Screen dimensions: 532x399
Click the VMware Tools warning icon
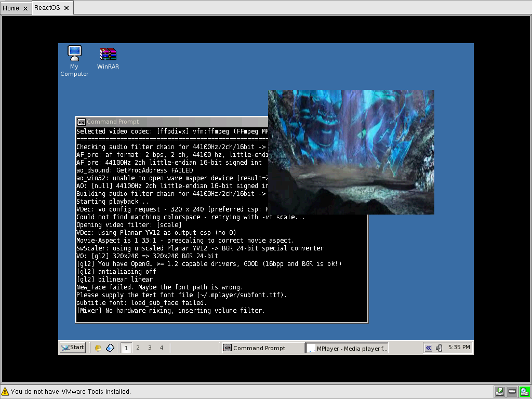[5, 391]
